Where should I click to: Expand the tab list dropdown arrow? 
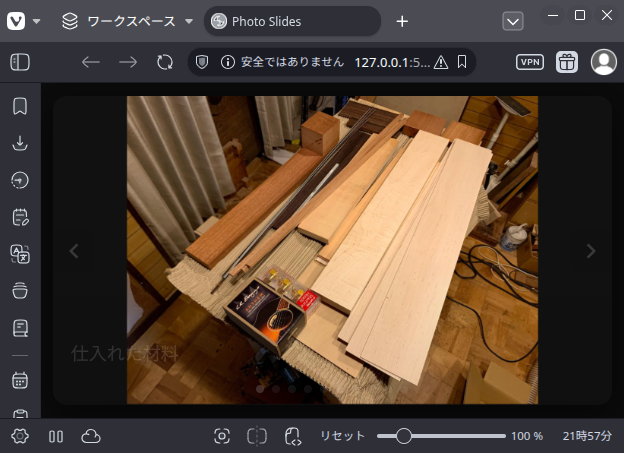click(x=513, y=21)
